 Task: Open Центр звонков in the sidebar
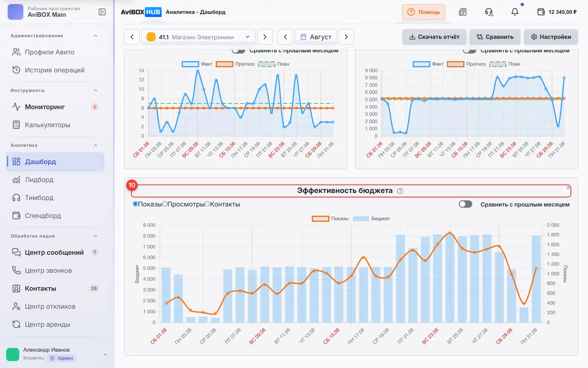tap(55, 270)
